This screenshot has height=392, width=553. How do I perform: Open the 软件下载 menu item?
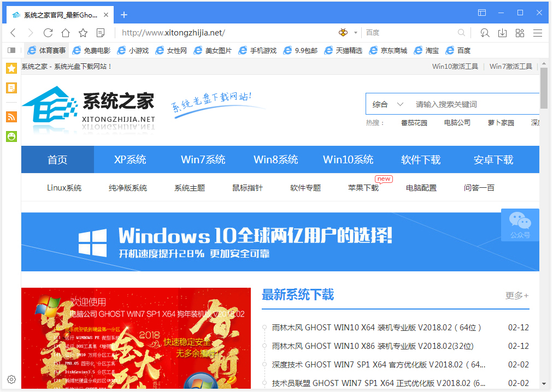click(421, 159)
